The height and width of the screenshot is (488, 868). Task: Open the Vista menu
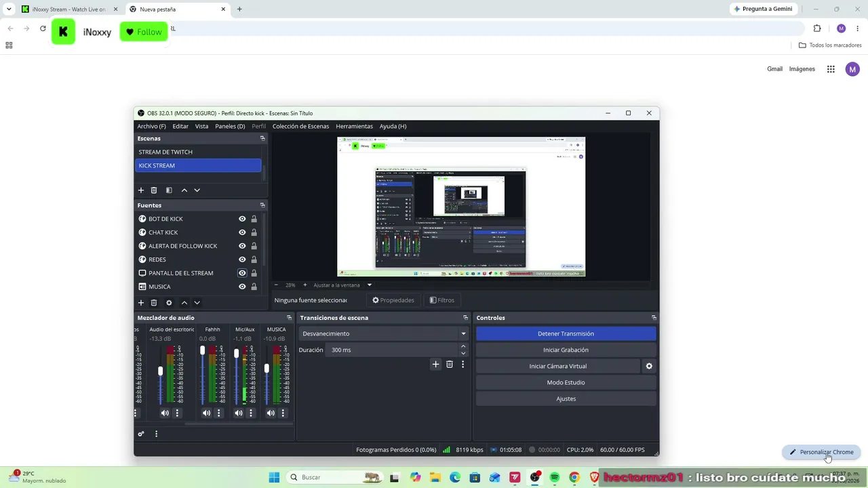pos(202,126)
